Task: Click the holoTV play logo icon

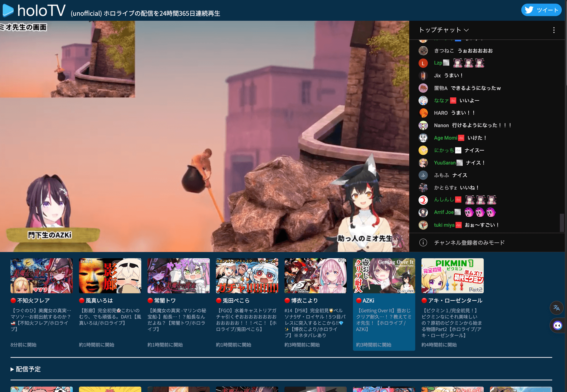Action: tap(8, 10)
